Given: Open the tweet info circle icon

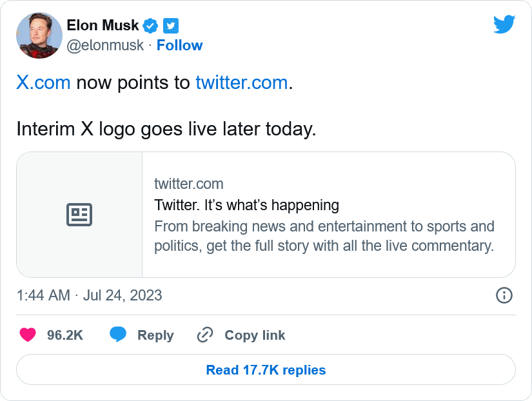Looking at the screenshot, I should click(504, 295).
